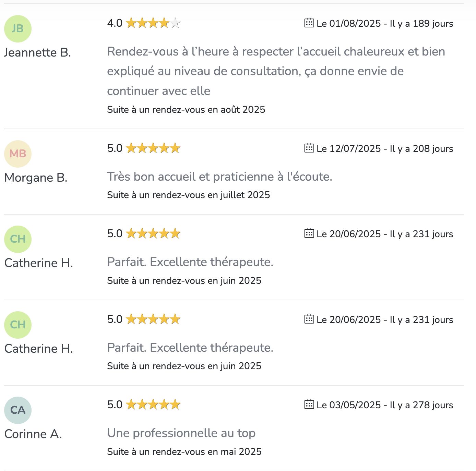Screen dimensions: 476x471
Task: Click the "Il y a 278 jours" date label
Action: tap(421, 405)
